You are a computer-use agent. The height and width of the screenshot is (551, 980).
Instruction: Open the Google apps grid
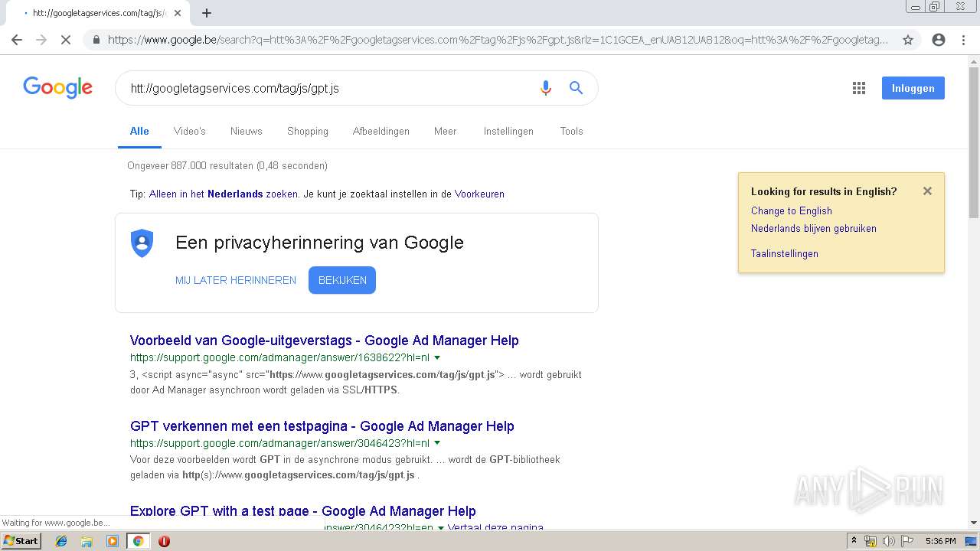859,88
